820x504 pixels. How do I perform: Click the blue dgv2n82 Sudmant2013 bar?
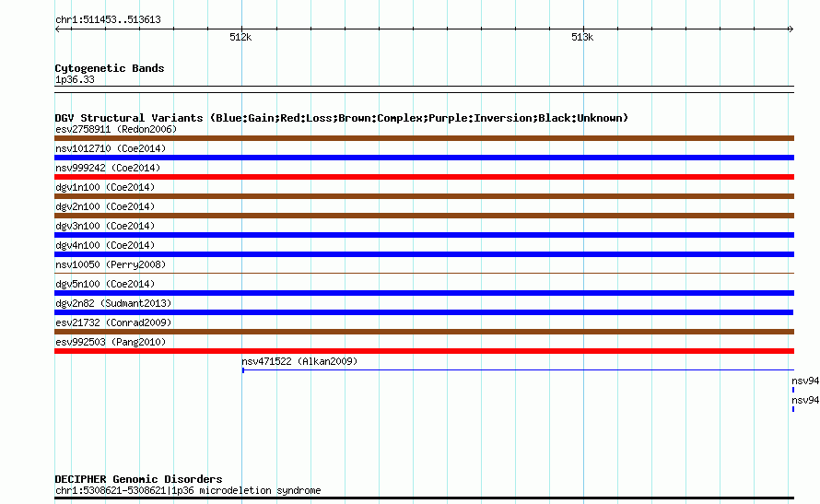click(424, 312)
